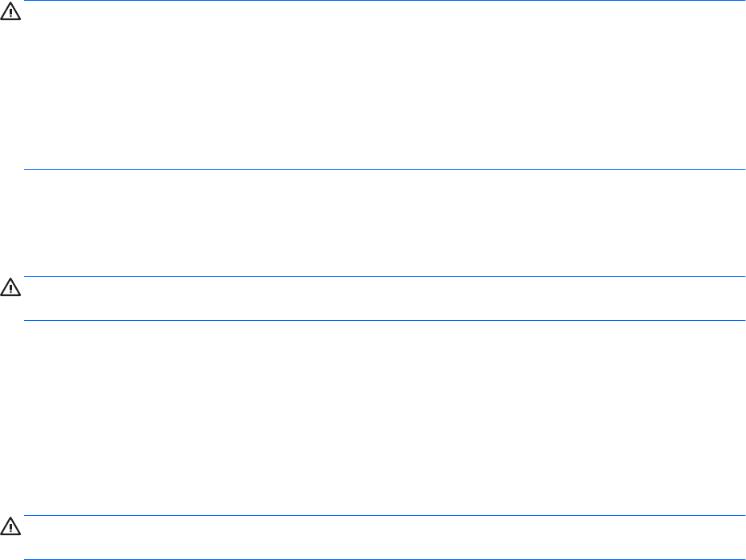Click the blue line above the bottom warning icon
Image resolution: width=746 pixels, height=560 pixels.
point(384,515)
